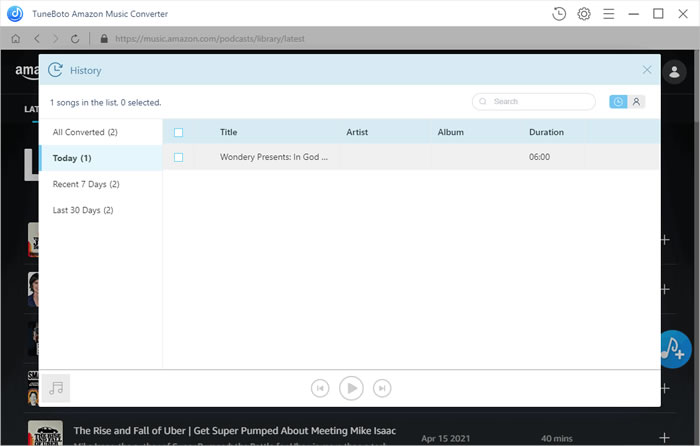Select the Today (1) category
This screenshot has width=700, height=446.
coord(100,158)
